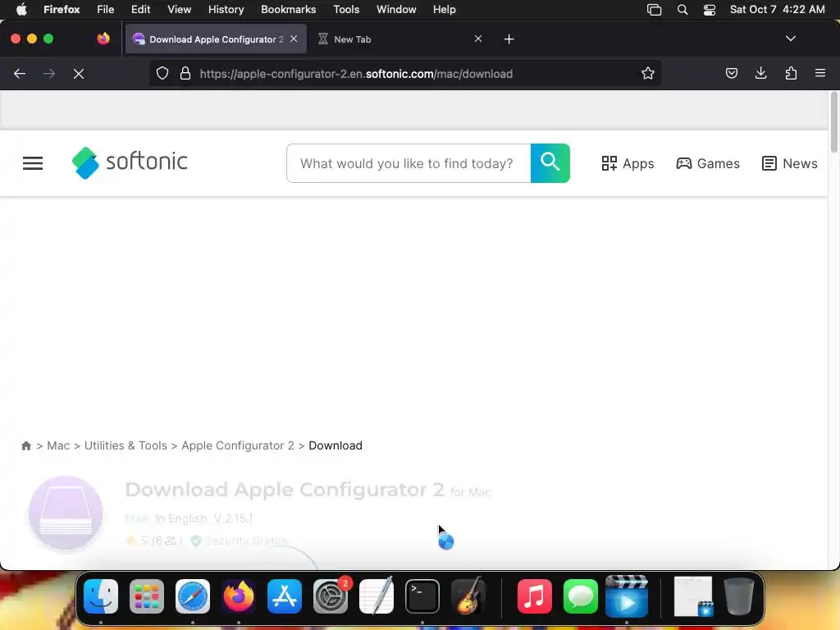Open tracking protection shield icon

click(x=162, y=73)
